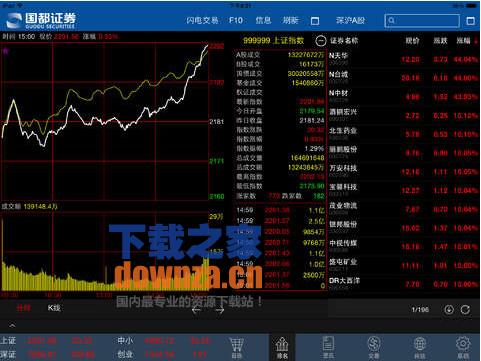
Task: Collapse panel with circled minus icon
Action: [320, 41]
